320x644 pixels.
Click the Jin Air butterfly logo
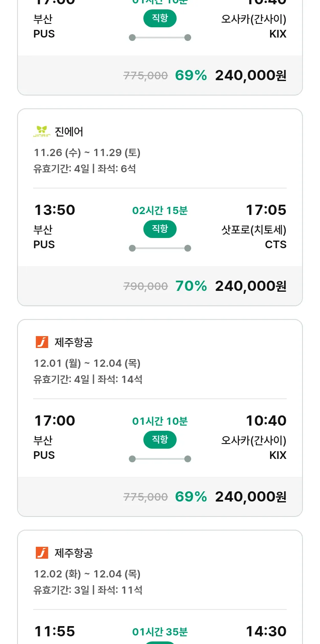pos(42,131)
